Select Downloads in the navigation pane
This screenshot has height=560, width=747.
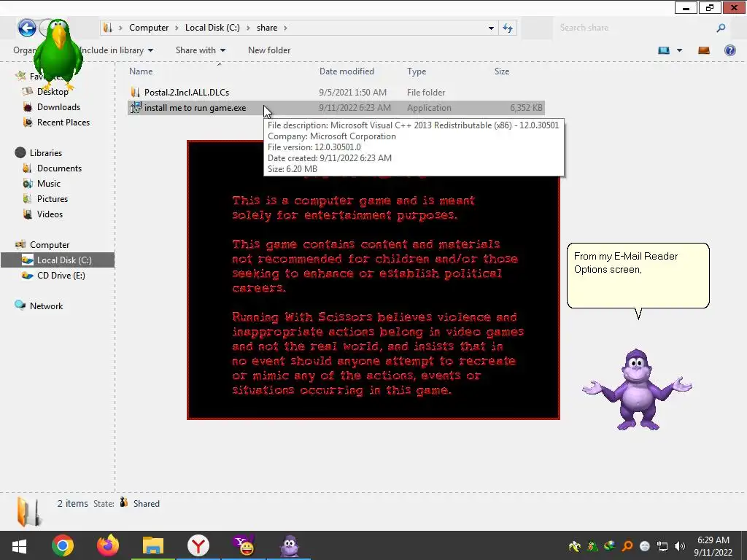(x=58, y=107)
